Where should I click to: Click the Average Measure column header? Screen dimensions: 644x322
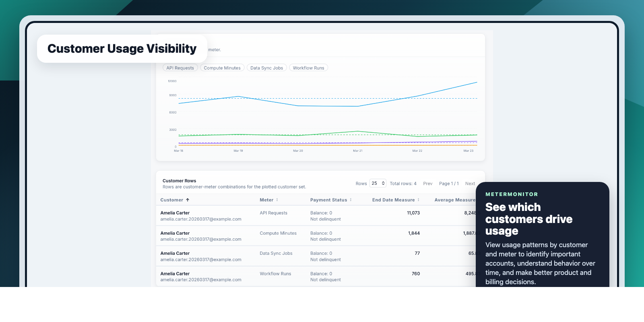click(455, 200)
